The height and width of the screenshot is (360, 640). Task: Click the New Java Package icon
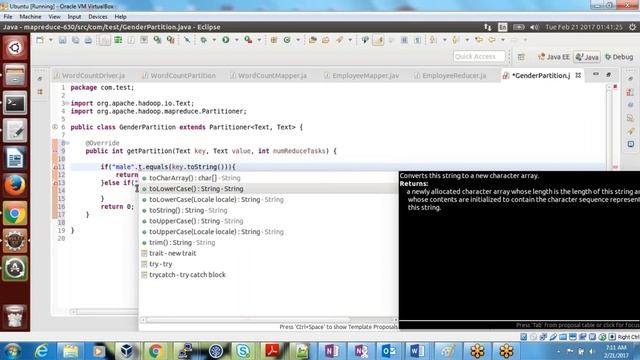(x=274, y=40)
